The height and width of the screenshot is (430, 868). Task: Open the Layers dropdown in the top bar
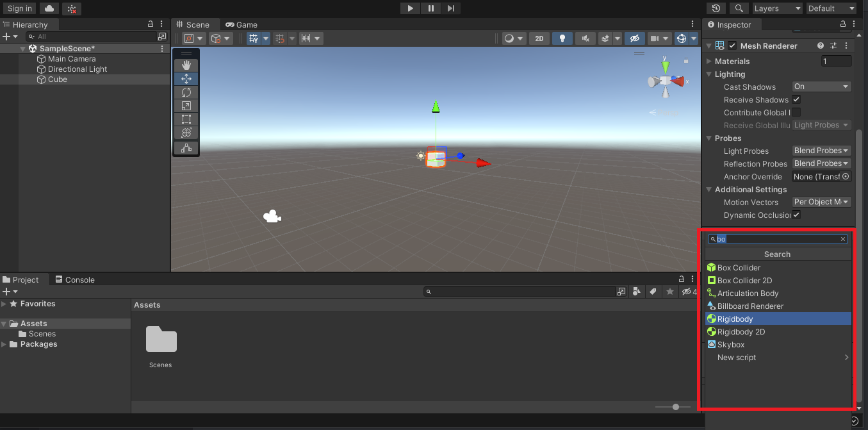tap(777, 8)
